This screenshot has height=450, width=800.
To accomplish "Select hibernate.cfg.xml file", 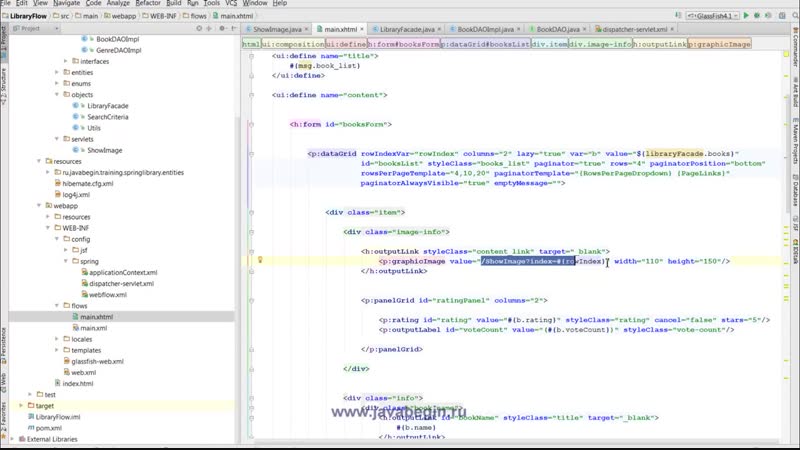I will click(88, 184).
